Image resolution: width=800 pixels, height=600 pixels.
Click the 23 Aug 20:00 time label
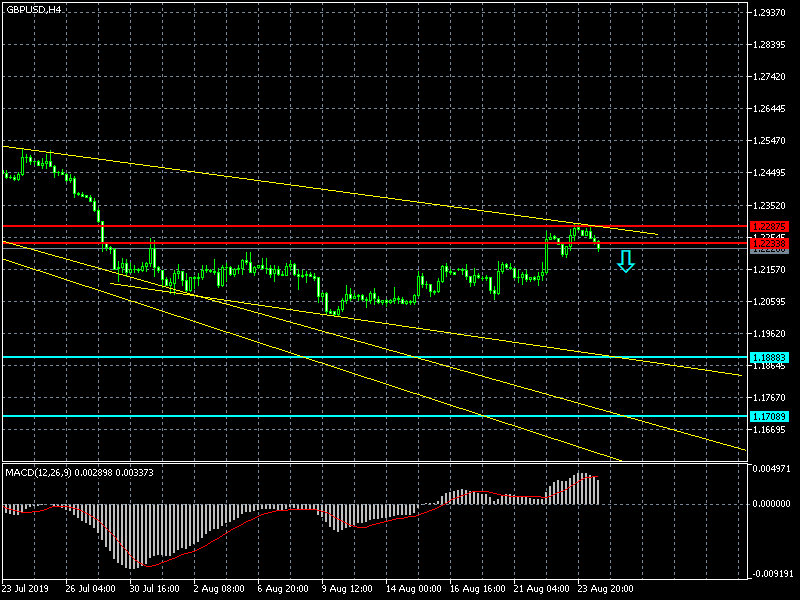coord(606,588)
